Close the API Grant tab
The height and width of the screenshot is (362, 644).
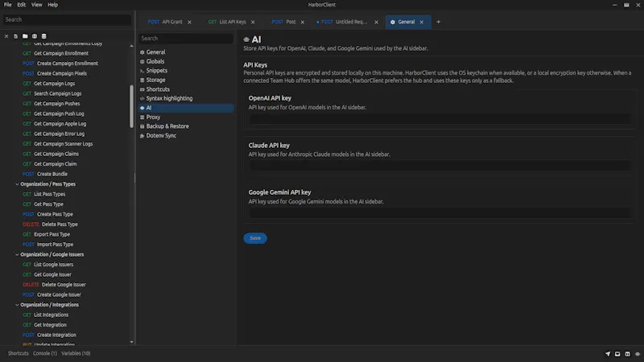[189, 23]
